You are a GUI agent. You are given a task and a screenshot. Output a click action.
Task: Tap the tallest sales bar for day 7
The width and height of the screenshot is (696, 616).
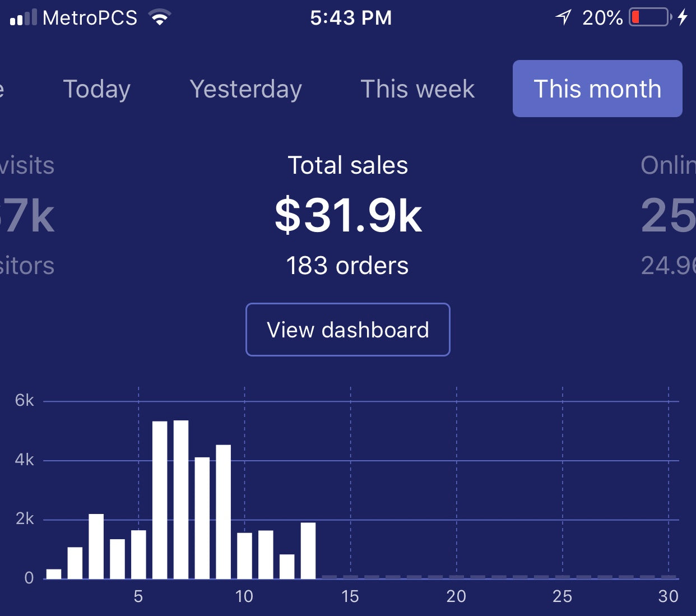point(181,499)
